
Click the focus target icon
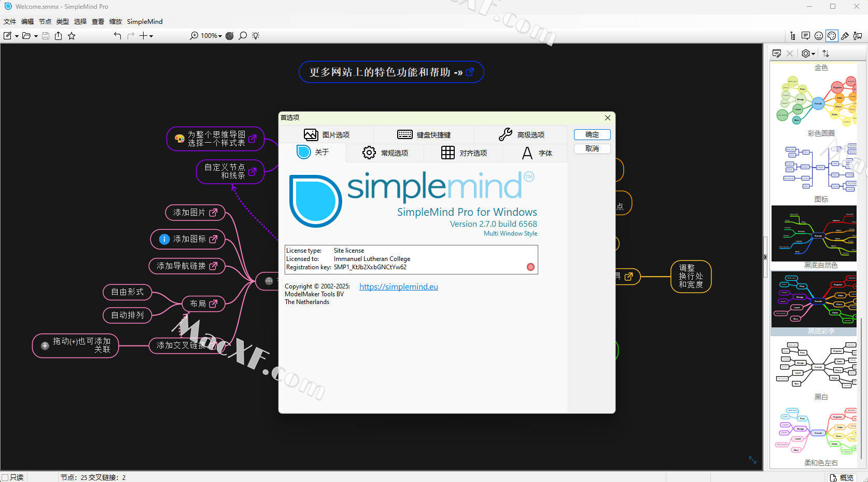point(230,36)
